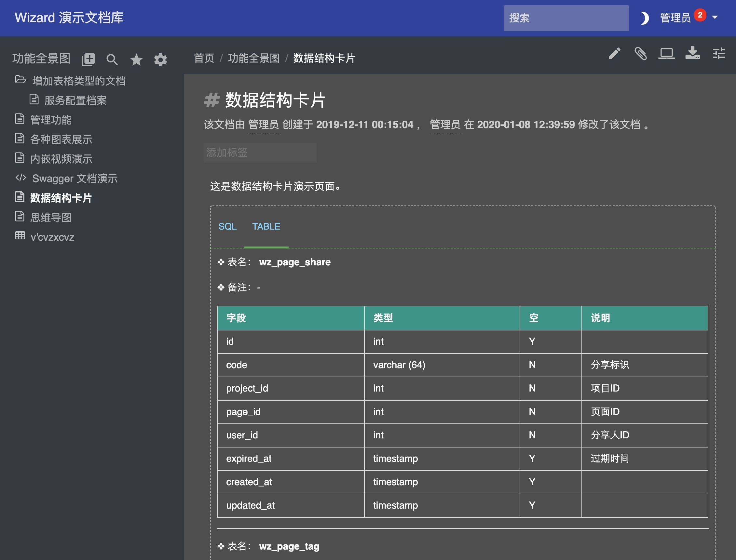Click the document icon beside 各种图表展示
Viewport: 736px width, 560px height.
tap(20, 138)
